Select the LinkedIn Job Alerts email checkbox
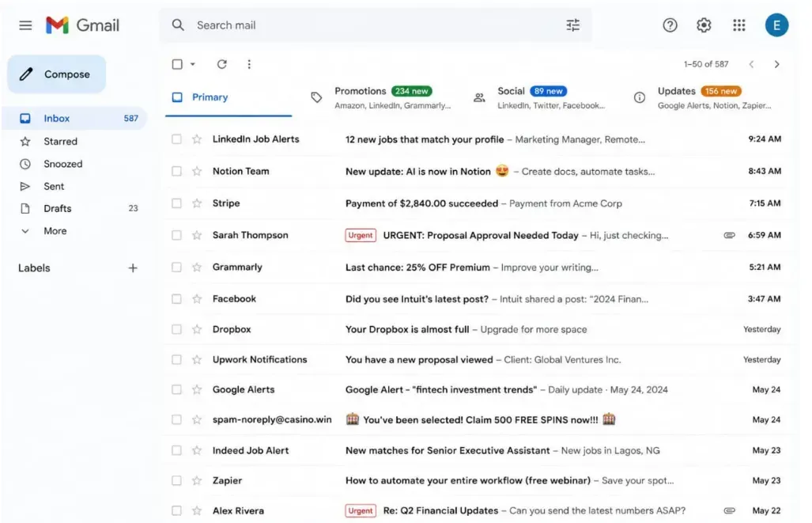The height and width of the screenshot is (523, 812). point(176,139)
